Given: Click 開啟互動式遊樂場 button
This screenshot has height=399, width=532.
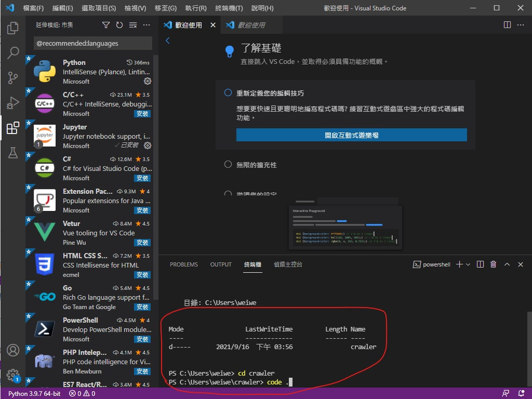Looking at the screenshot, I should 352,135.
